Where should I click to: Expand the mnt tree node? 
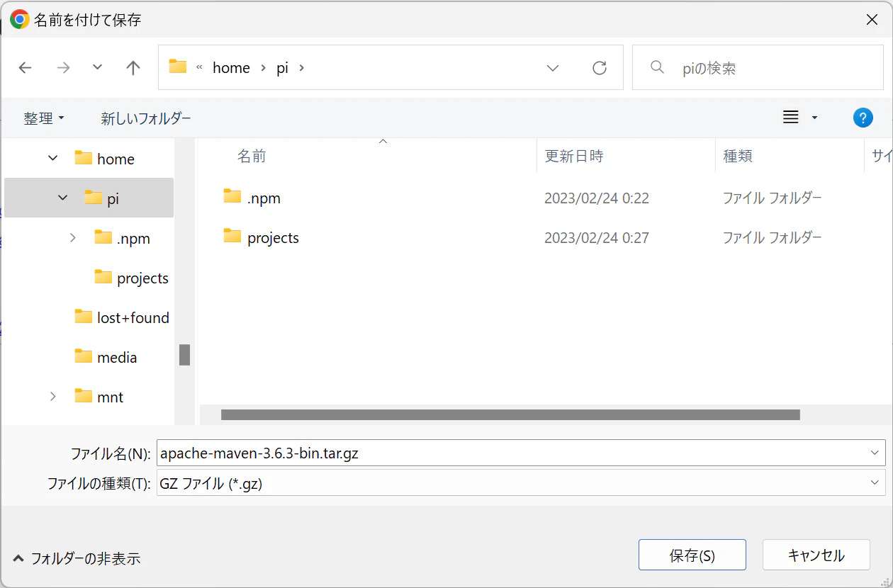tap(52, 397)
